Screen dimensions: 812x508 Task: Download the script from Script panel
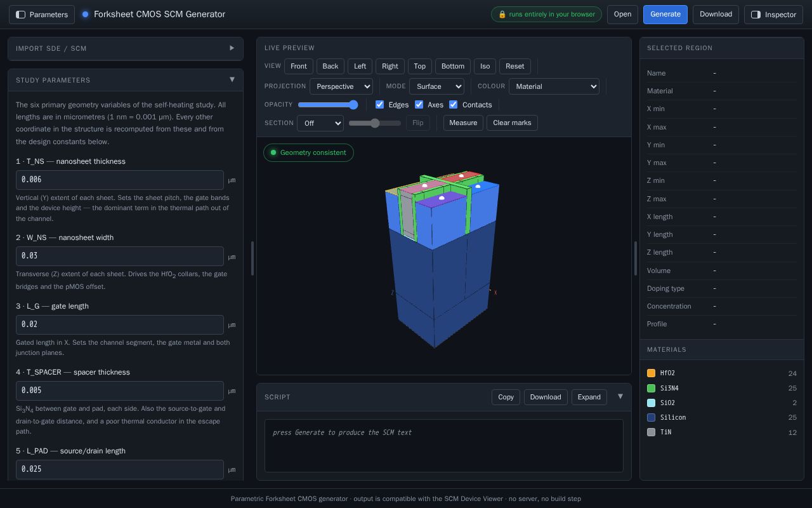click(546, 398)
